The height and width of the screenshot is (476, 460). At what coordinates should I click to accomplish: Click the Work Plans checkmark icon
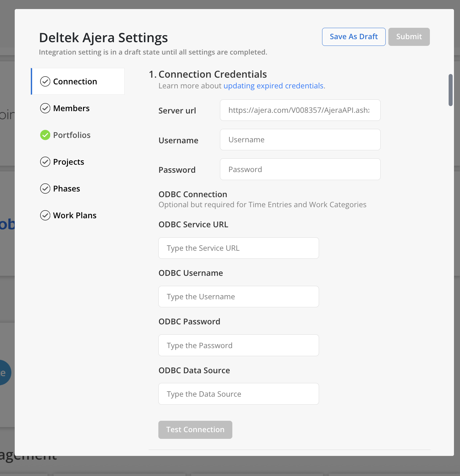(x=45, y=215)
